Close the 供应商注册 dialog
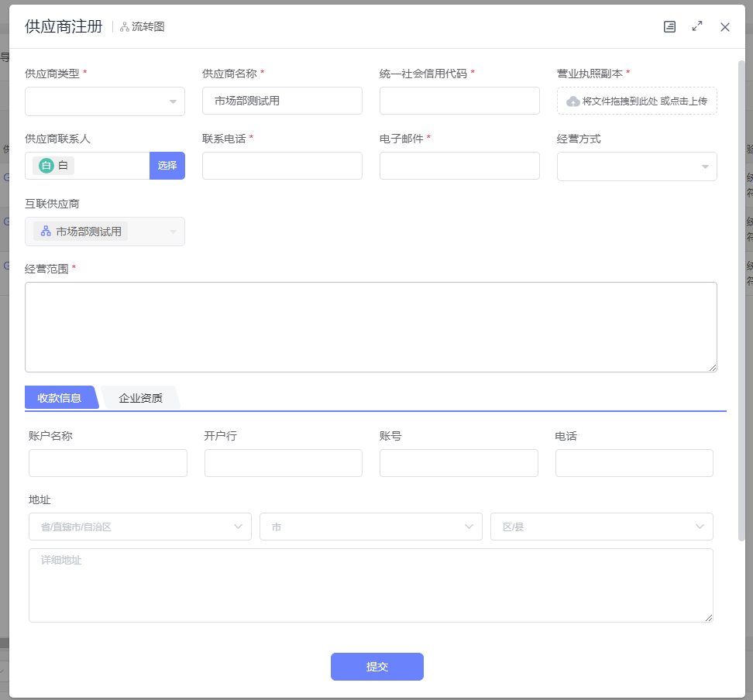Screen dimensions: 753x700 tap(725, 27)
